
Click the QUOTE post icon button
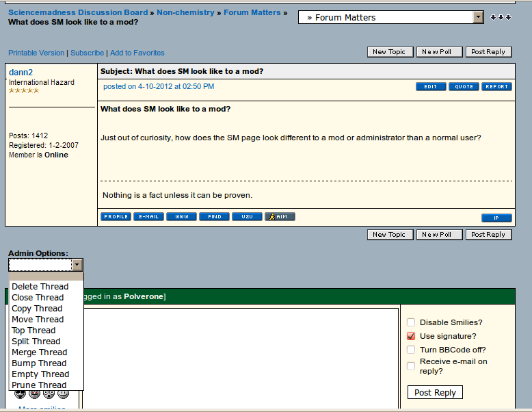464,87
